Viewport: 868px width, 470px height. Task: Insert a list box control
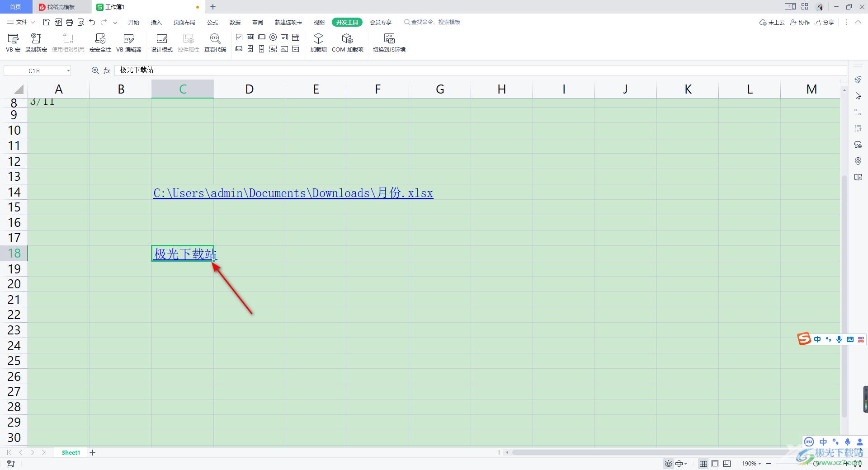click(x=284, y=38)
